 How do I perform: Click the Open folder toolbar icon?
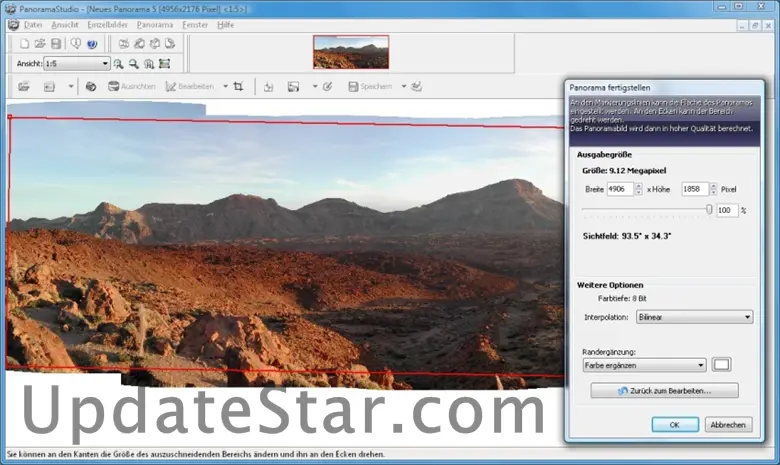[40, 44]
